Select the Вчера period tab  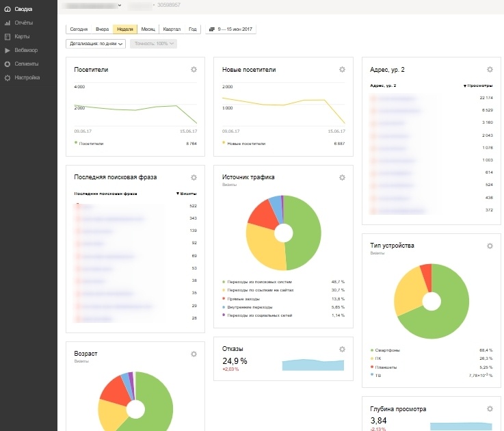pyautogui.click(x=102, y=29)
